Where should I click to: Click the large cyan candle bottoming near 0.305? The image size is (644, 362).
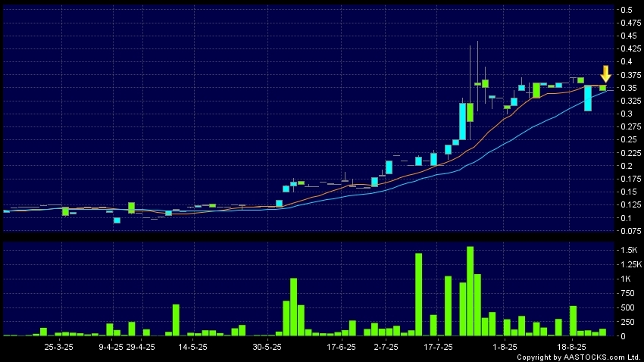point(588,98)
